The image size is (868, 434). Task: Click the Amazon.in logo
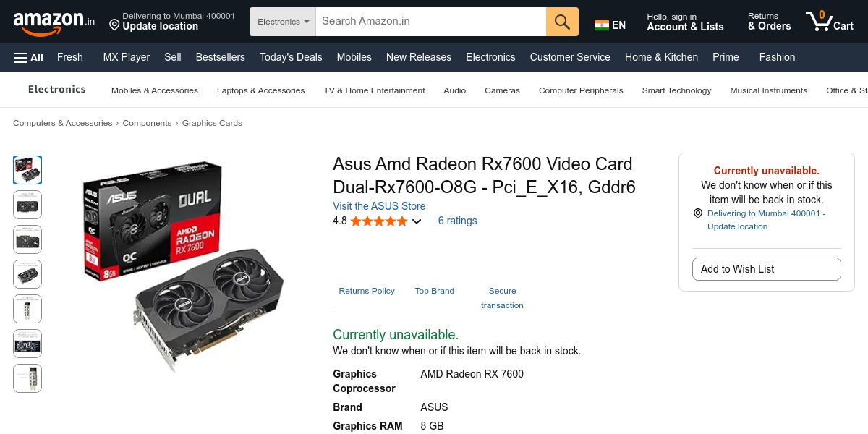54,22
